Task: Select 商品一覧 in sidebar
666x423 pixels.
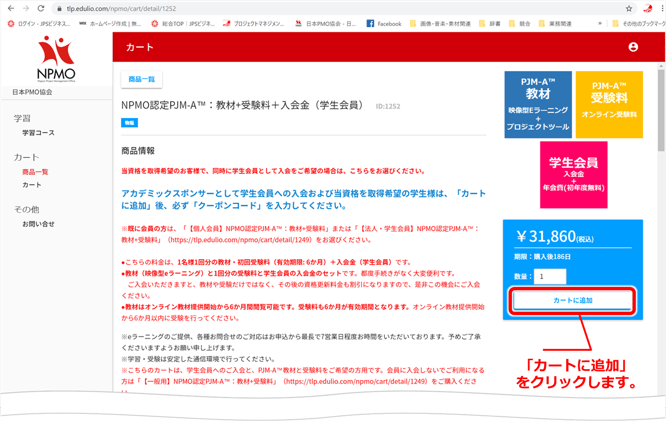Action: pos(35,172)
